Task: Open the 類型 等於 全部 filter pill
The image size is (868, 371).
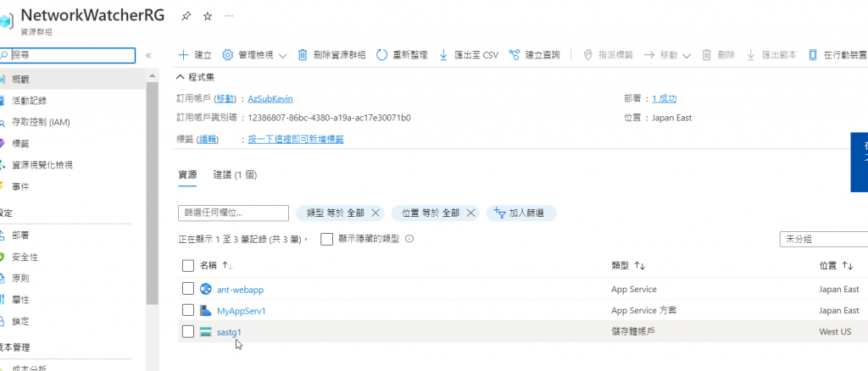Action: click(336, 213)
